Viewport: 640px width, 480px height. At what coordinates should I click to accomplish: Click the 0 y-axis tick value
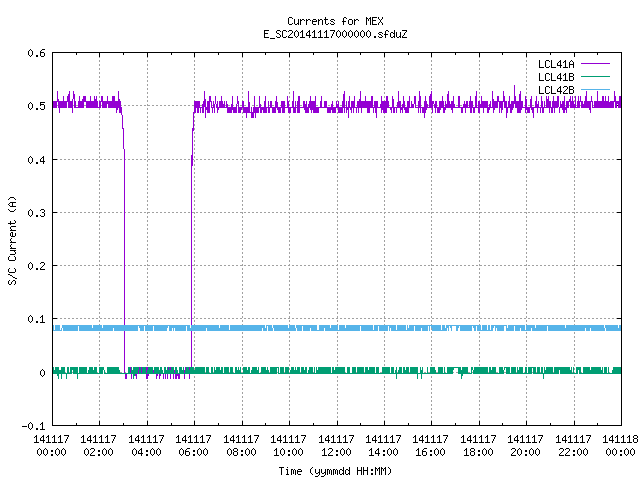(42, 373)
